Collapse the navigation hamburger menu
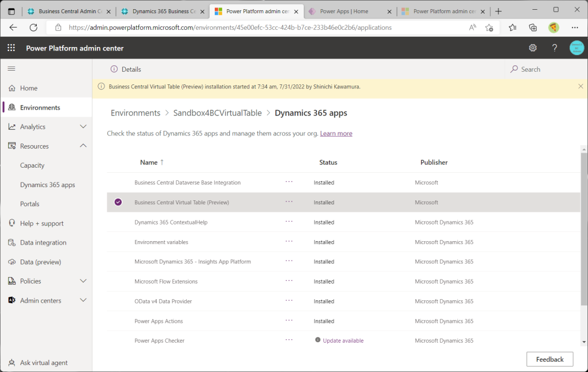Viewport: 588px width, 372px height. click(x=11, y=69)
